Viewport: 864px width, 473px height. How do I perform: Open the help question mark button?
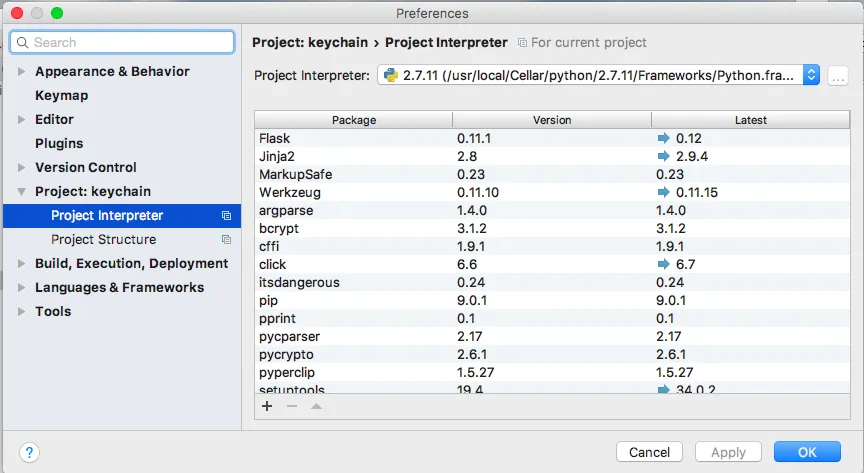(29, 452)
